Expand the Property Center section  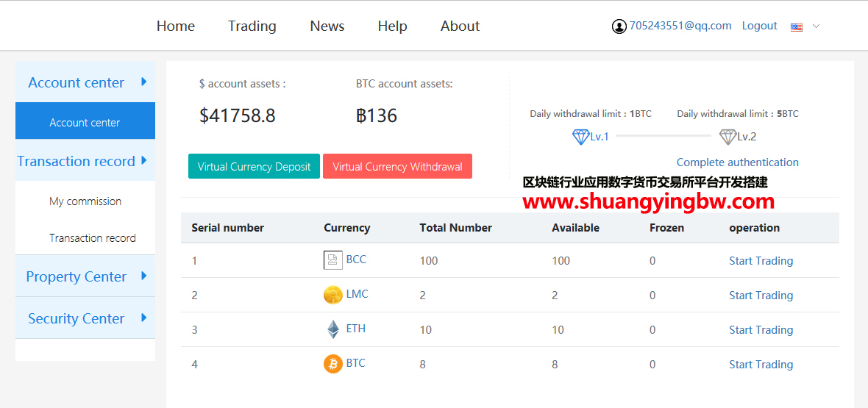pos(85,276)
